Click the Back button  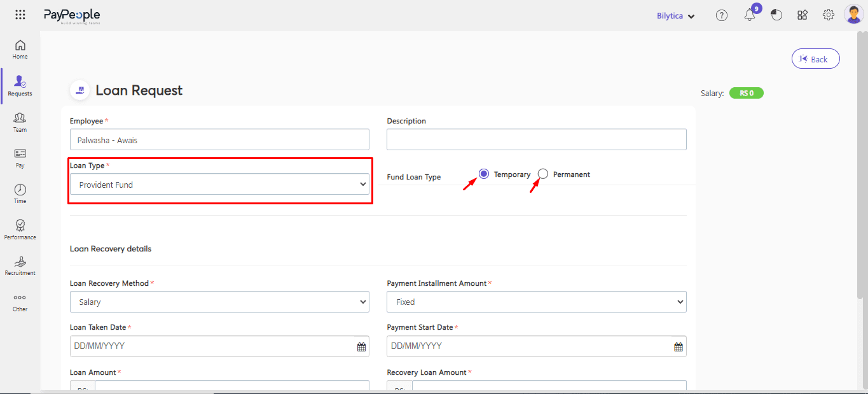pyautogui.click(x=815, y=59)
